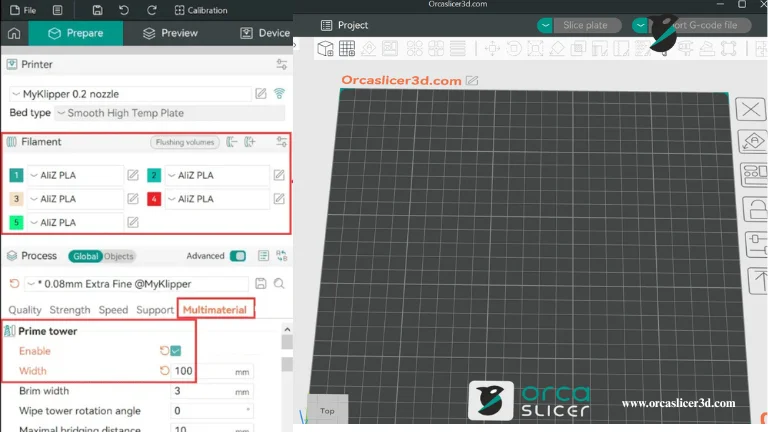Click the Flushing volumes button
This screenshot has width=768, height=432.
click(x=185, y=142)
